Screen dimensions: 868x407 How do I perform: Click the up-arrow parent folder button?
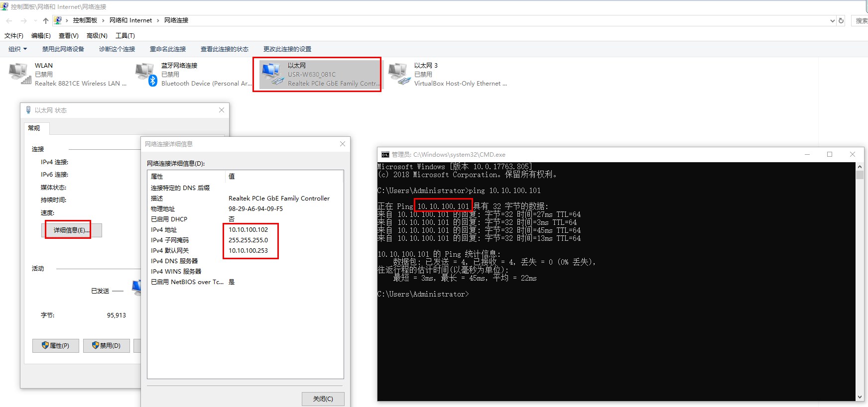tap(46, 20)
